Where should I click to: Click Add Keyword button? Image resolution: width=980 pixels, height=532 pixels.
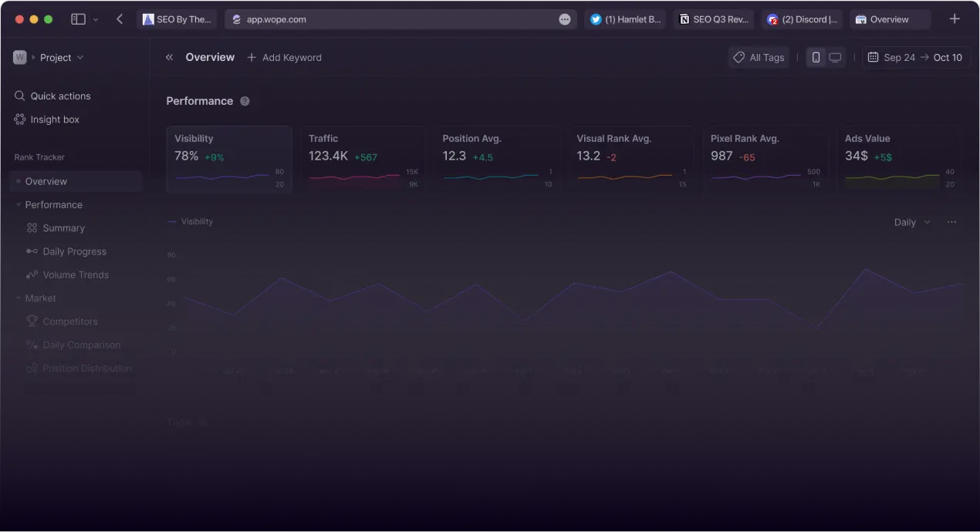pos(284,58)
